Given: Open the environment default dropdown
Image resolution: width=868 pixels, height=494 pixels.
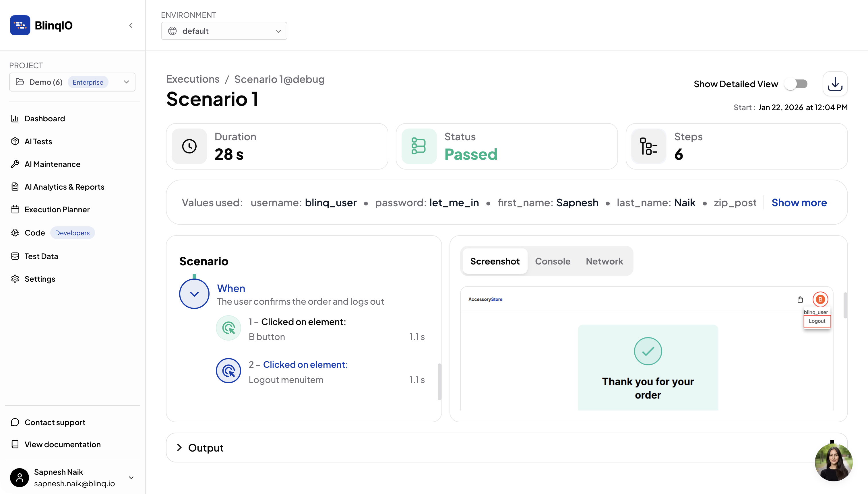Looking at the screenshot, I should (224, 31).
